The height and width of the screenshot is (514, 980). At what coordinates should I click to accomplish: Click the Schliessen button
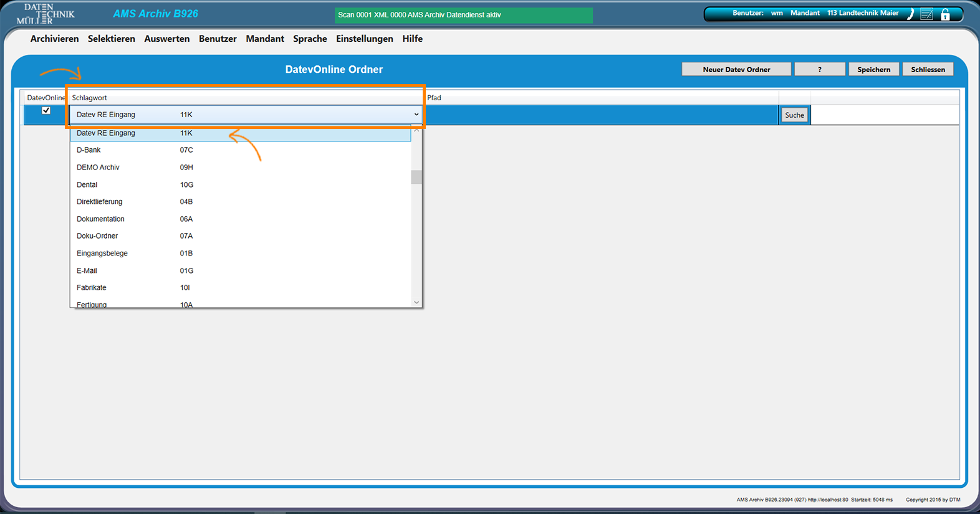coord(928,69)
